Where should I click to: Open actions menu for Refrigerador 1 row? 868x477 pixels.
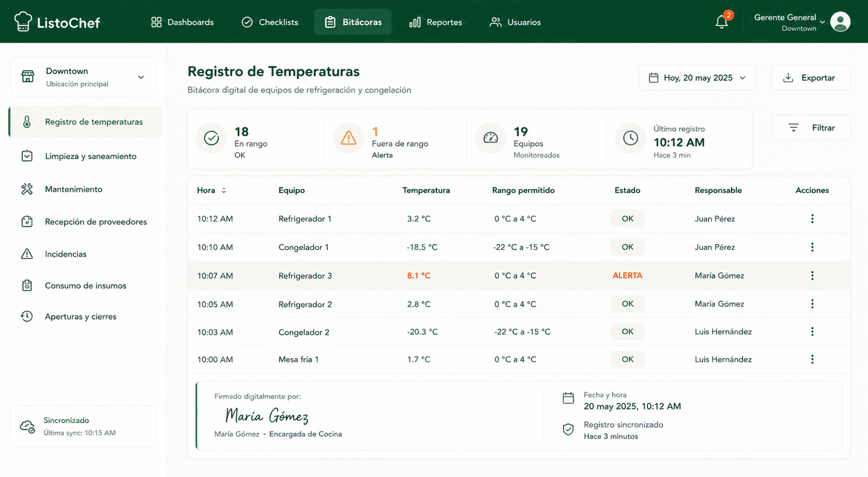[x=812, y=219]
